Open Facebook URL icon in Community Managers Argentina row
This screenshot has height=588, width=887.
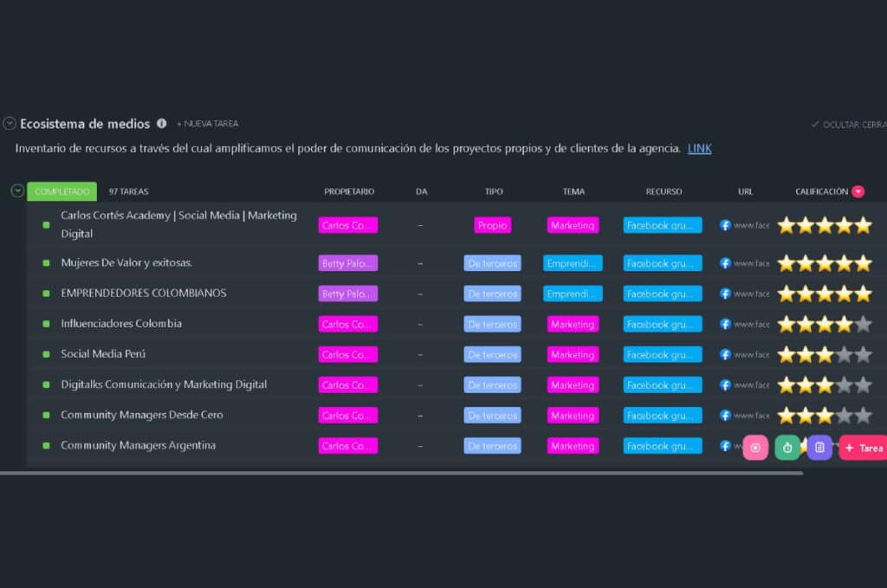(725, 445)
